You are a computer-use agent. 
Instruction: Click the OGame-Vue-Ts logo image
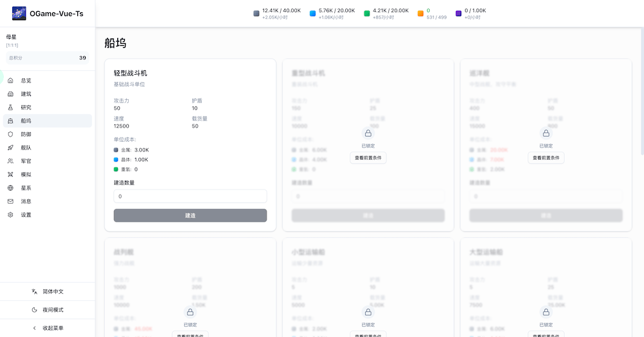[x=19, y=13]
